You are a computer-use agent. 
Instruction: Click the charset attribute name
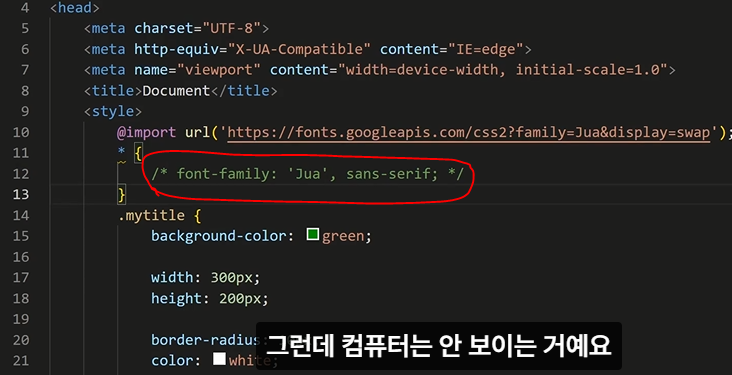pyautogui.click(x=163, y=28)
